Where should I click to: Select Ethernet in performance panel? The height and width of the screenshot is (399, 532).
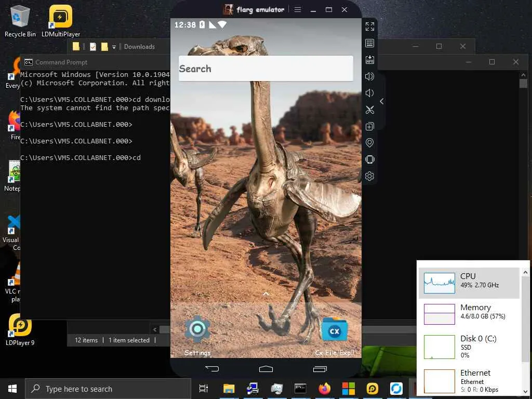coord(469,381)
